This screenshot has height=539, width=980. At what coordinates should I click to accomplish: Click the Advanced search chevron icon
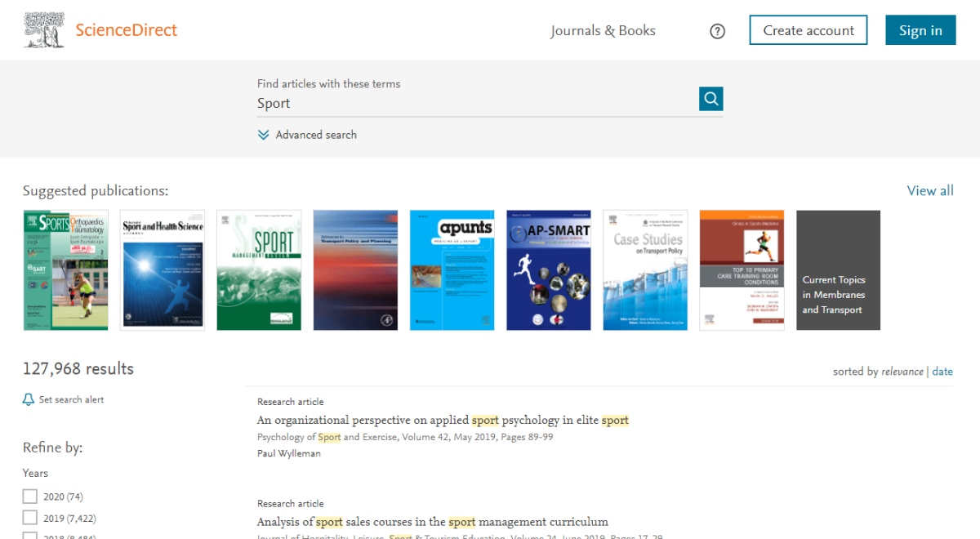click(263, 135)
